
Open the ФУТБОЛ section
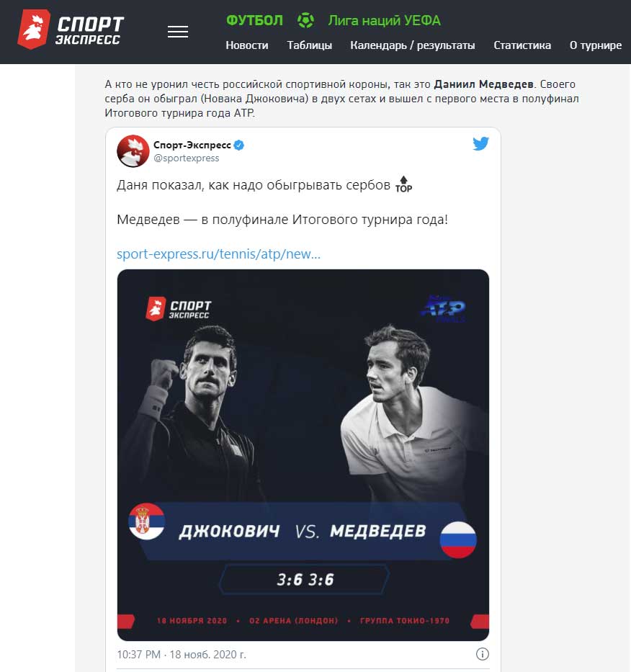point(254,21)
